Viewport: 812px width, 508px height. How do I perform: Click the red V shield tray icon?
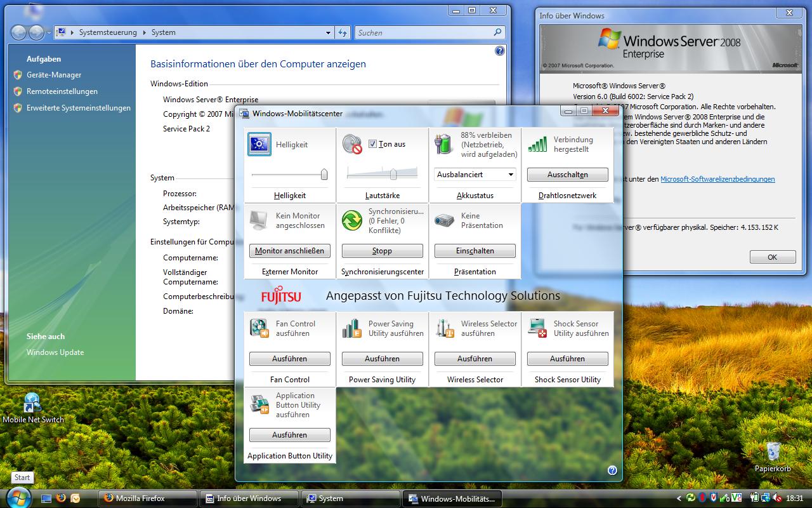point(714,498)
